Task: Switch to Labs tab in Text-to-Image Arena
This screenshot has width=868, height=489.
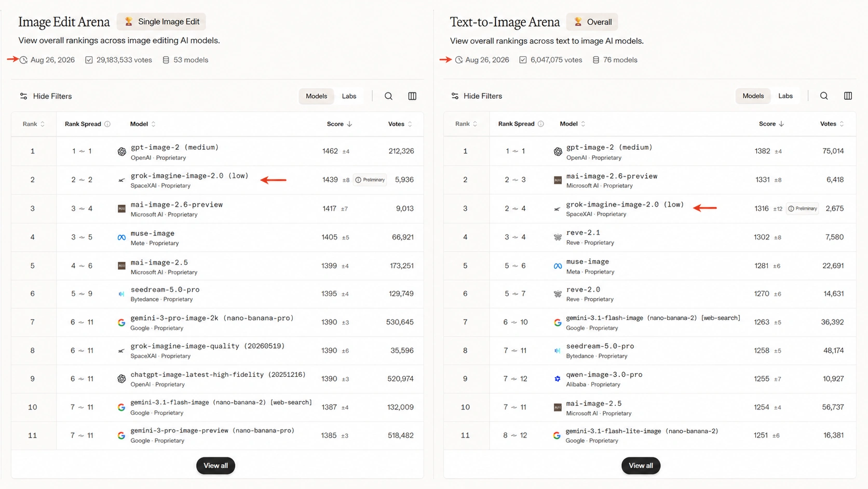Action: 785,96
